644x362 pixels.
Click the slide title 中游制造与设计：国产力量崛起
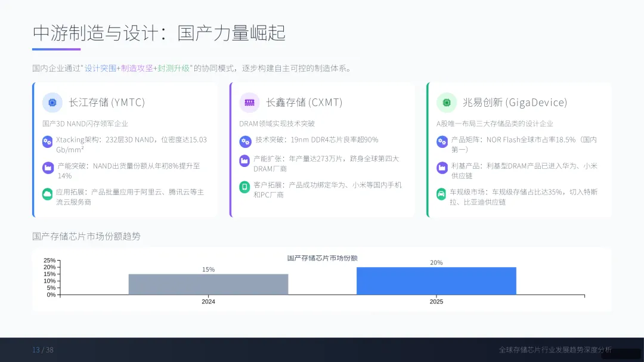159,33
